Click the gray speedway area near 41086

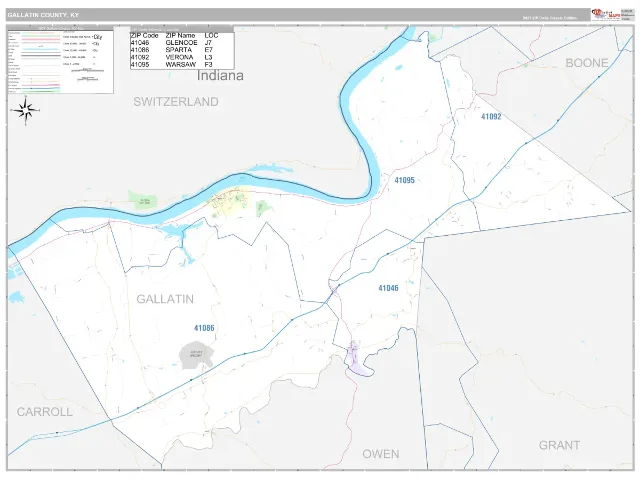196,355
